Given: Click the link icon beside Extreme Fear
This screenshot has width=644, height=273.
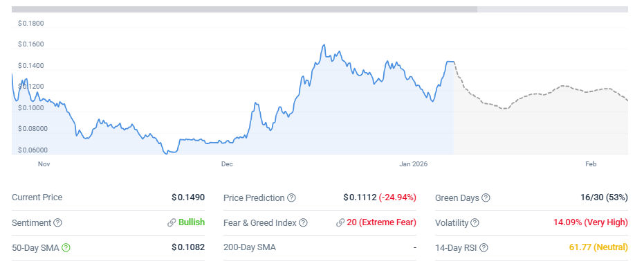Looking at the screenshot, I should 340,223.
